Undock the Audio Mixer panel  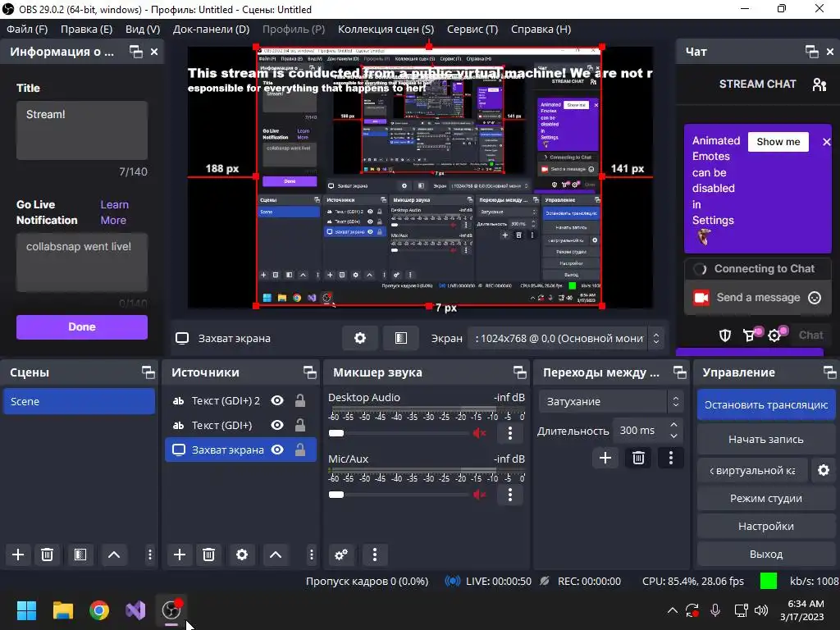519,372
